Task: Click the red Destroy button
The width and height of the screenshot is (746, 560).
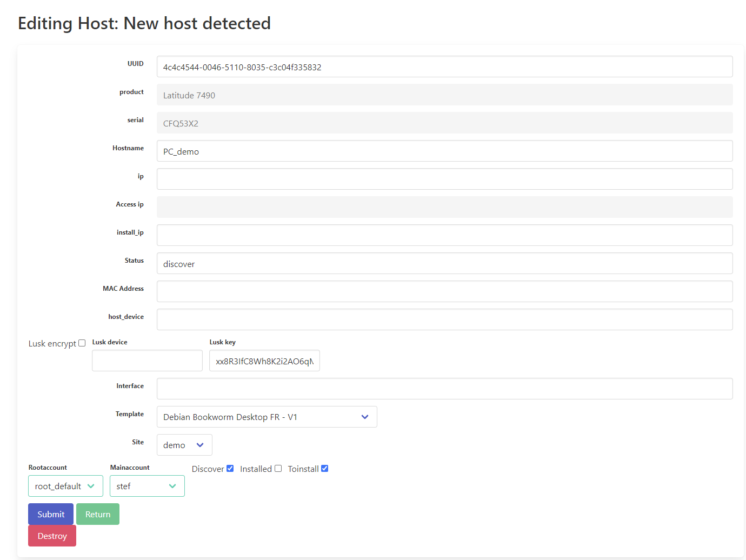Action: tap(52, 536)
